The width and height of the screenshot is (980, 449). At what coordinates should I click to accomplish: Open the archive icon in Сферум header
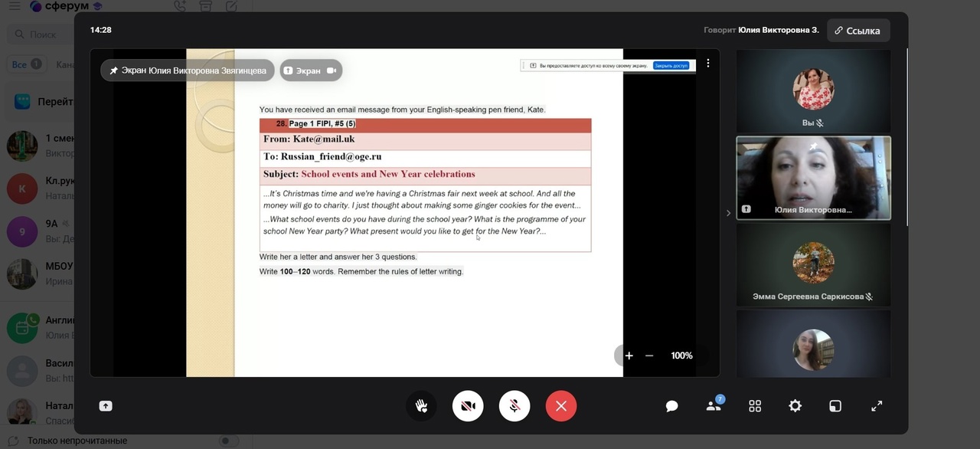(205, 6)
